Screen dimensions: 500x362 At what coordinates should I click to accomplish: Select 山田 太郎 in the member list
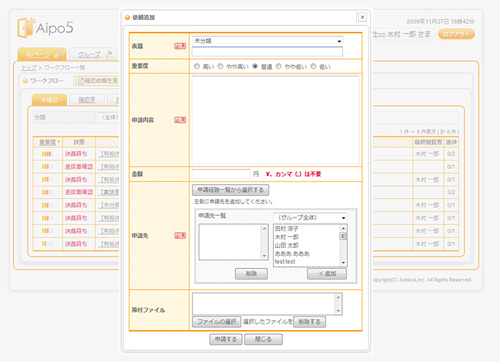287,245
